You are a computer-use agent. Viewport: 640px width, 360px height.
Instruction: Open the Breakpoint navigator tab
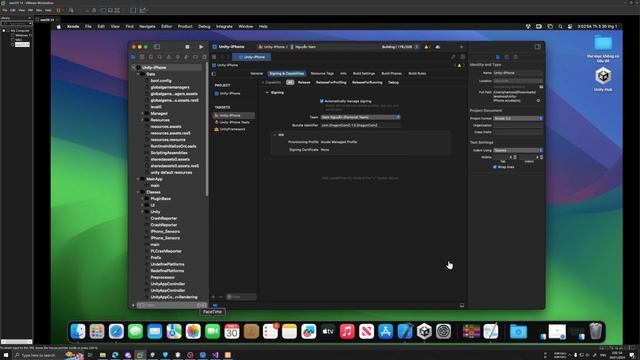coord(196,57)
